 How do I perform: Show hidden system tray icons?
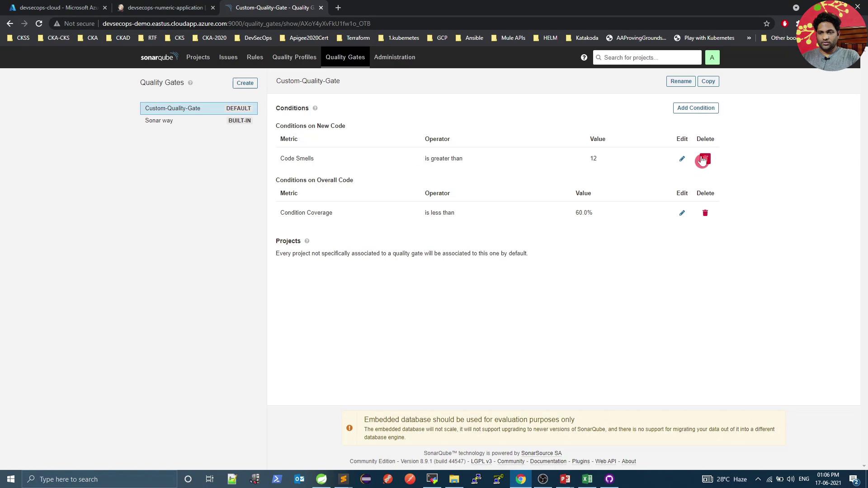pos(758,479)
